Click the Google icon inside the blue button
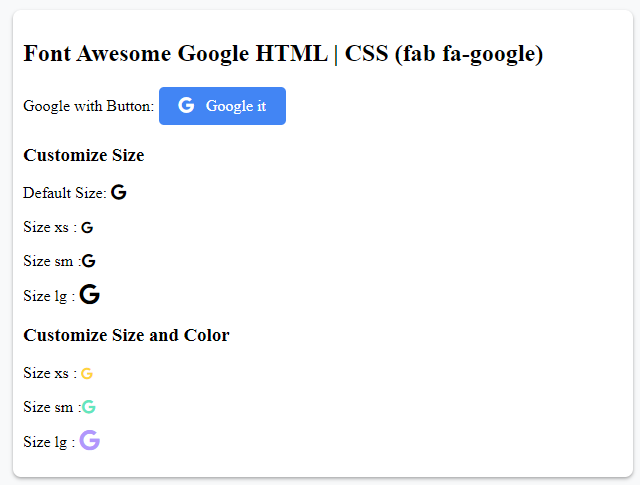This screenshot has height=485, width=640. [x=186, y=106]
